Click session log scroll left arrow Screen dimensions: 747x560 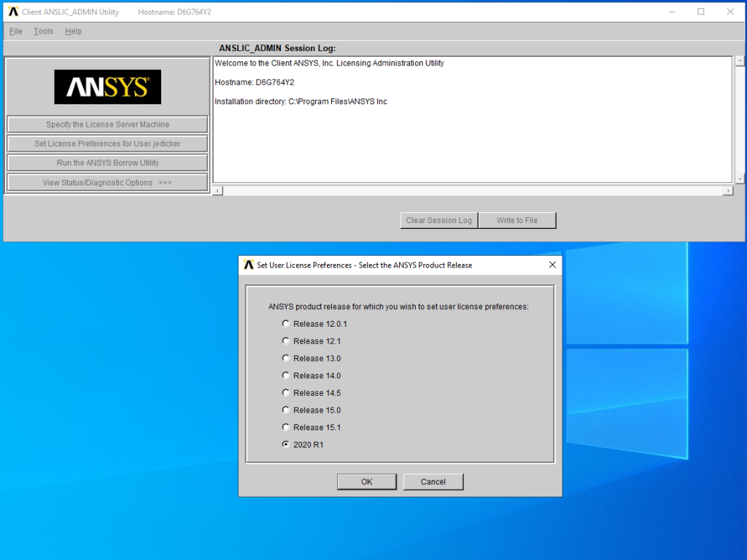(x=217, y=191)
